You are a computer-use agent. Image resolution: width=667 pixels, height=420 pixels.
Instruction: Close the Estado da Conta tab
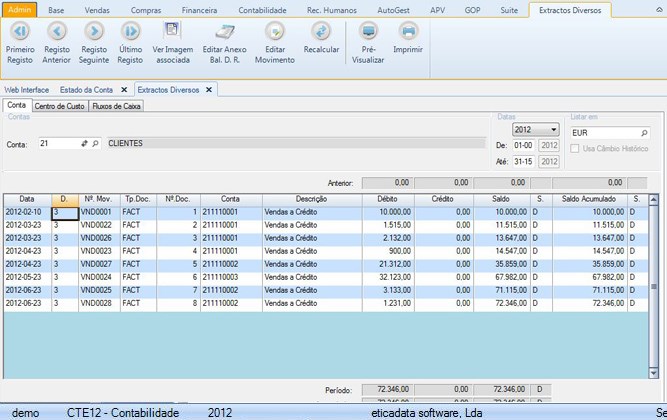tap(124, 89)
